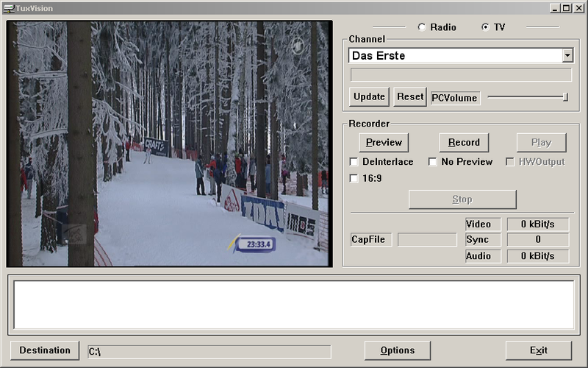Tick the No Preview checkbox
Image resolution: width=588 pixels, height=368 pixels.
tap(433, 162)
